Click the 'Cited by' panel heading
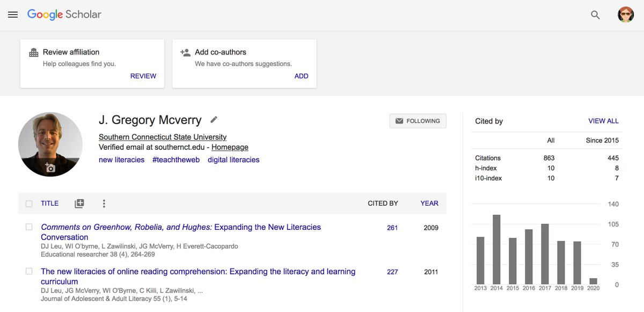The image size is (644, 312). (x=489, y=121)
